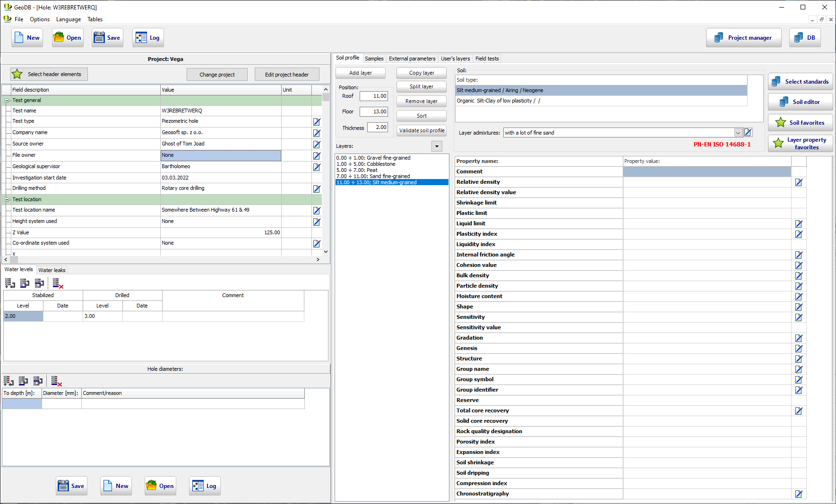Click the Split layer button

[421, 87]
